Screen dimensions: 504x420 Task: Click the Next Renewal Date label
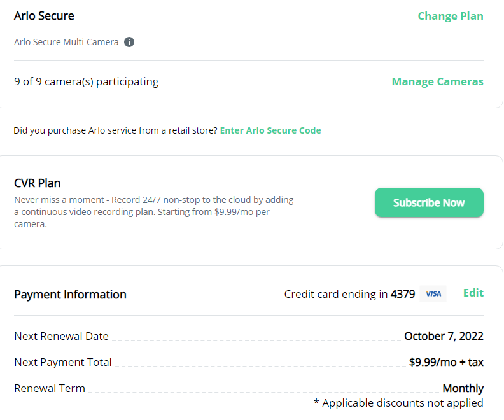61,336
